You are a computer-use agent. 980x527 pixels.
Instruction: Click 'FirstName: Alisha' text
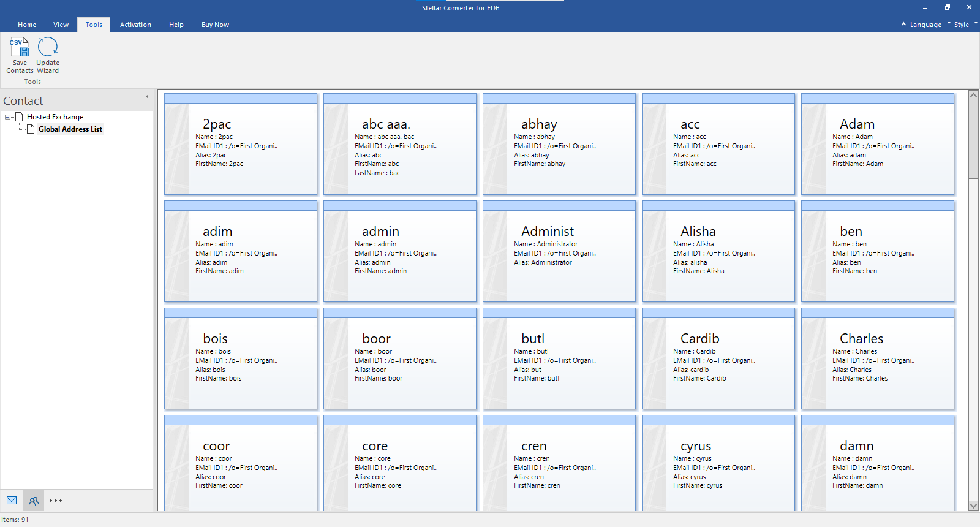[x=698, y=271]
